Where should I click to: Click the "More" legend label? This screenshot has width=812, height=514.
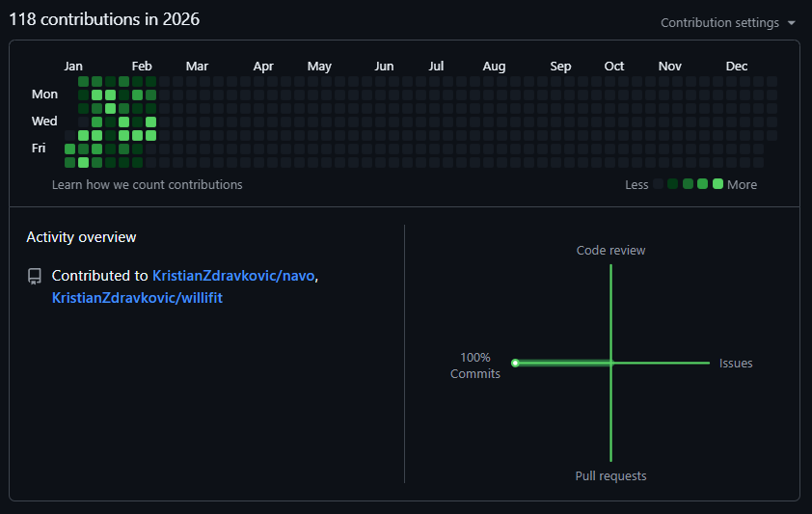(x=743, y=185)
